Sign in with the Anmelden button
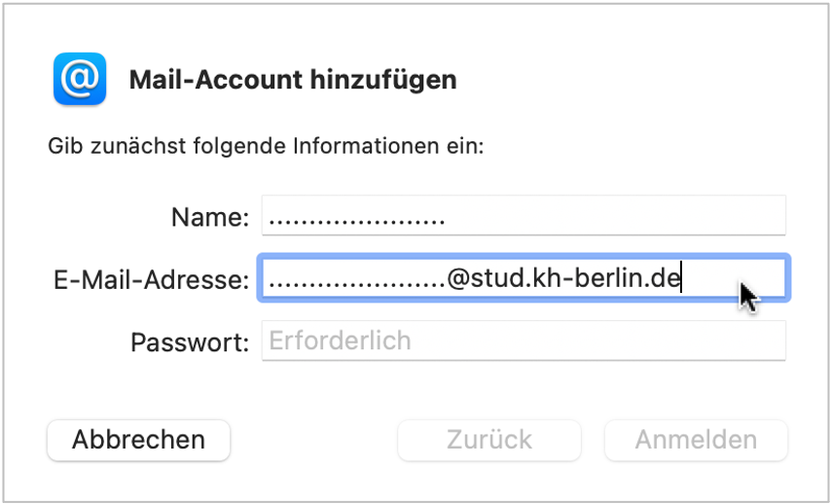831x504 pixels. click(x=696, y=440)
